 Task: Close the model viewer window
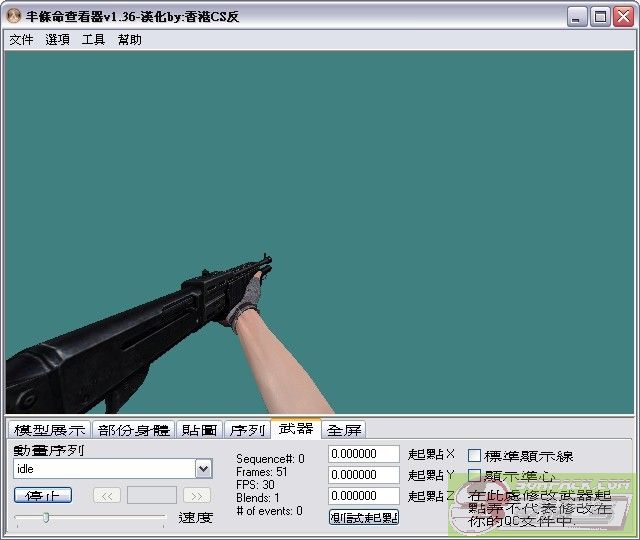click(622, 16)
